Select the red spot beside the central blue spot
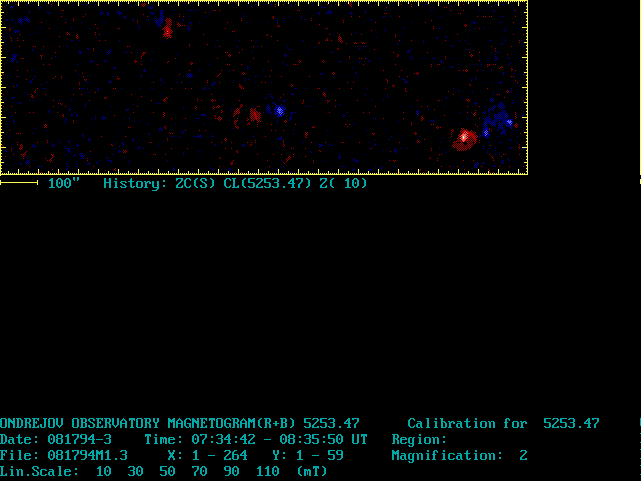The height and width of the screenshot is (481, 641). tap(254, 115)
